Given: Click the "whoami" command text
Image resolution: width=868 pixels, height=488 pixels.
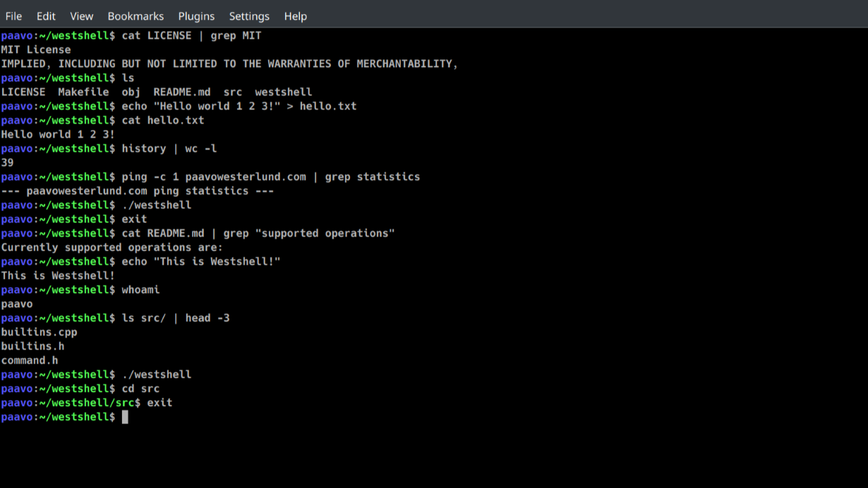Looking at the screenshot, I should click(140, 290).
